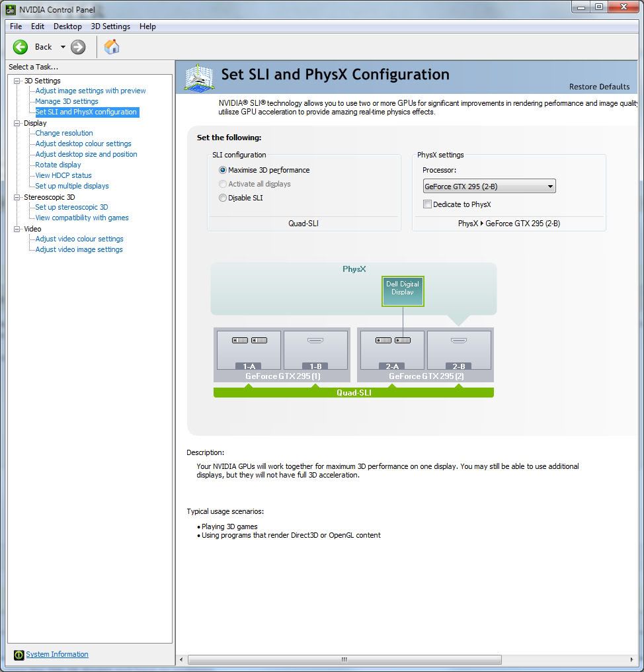
Task: Open the PhysX Processor dropdown
Action: (x=489, y=187)
